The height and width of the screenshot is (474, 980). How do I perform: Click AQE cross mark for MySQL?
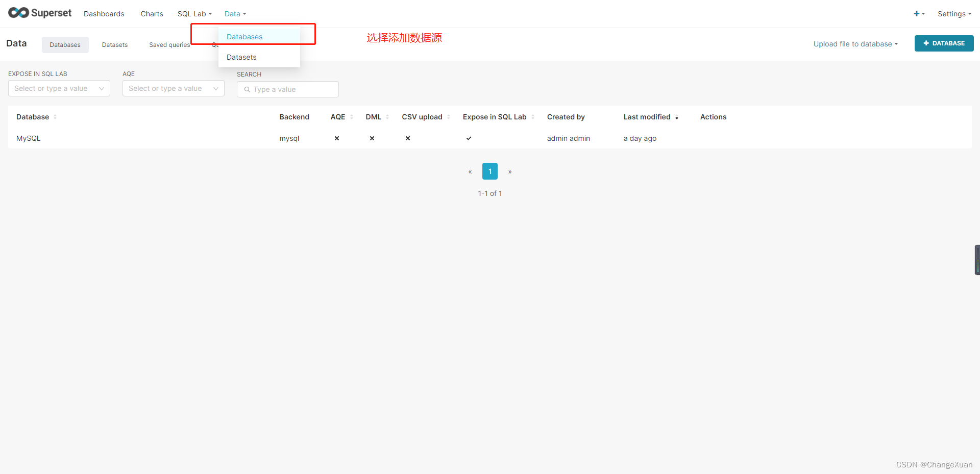pyautogui.click(x=337, y=138)
